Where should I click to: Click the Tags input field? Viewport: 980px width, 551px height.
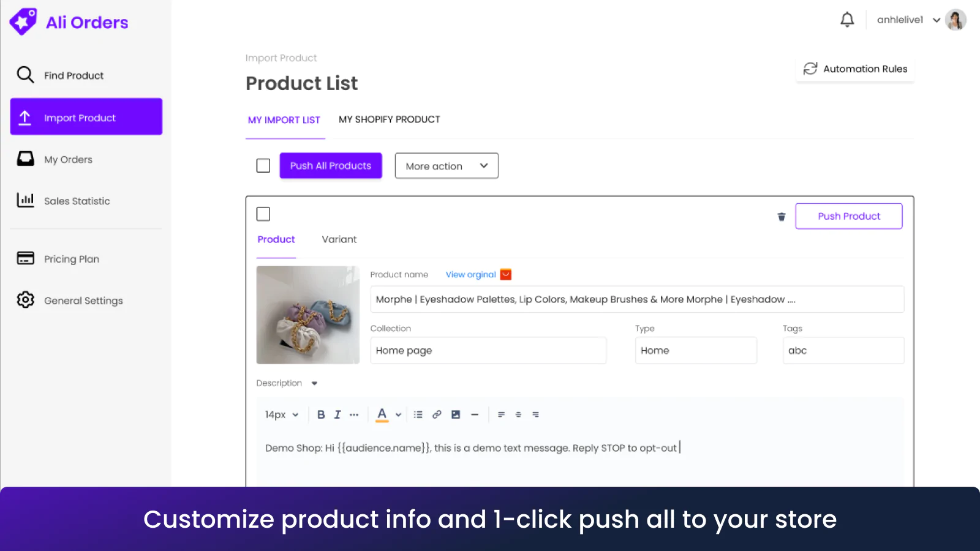click(843, 351)
